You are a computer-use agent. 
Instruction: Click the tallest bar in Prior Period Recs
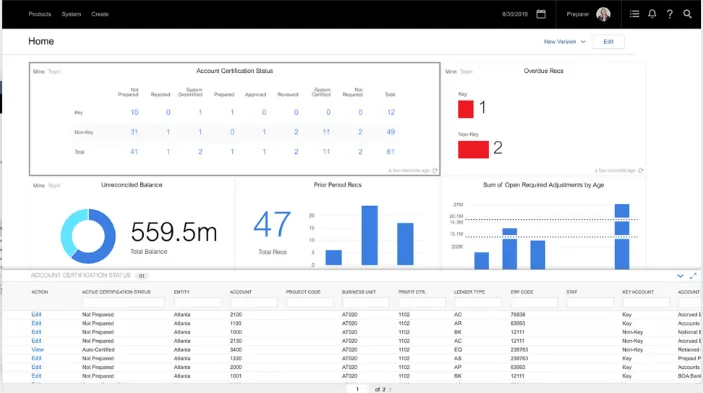click(x=369, y=235)
